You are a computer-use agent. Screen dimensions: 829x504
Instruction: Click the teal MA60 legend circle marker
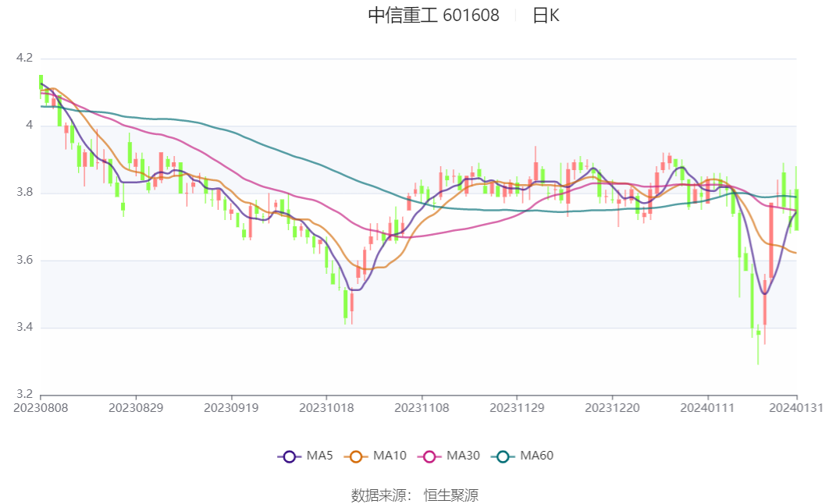tap(503, 456)
